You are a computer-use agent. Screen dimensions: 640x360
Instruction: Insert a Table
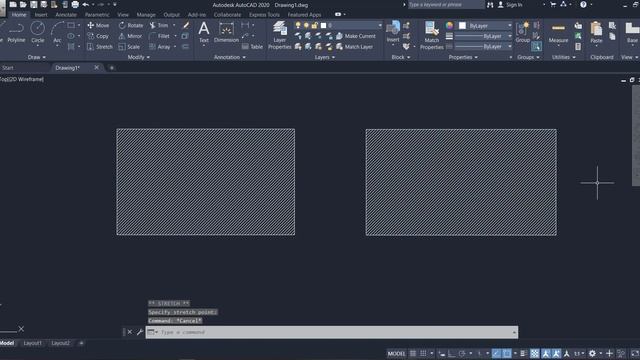(252, 47)
